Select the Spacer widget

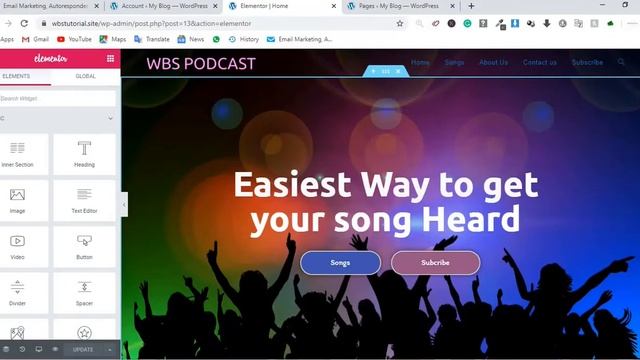84,293
